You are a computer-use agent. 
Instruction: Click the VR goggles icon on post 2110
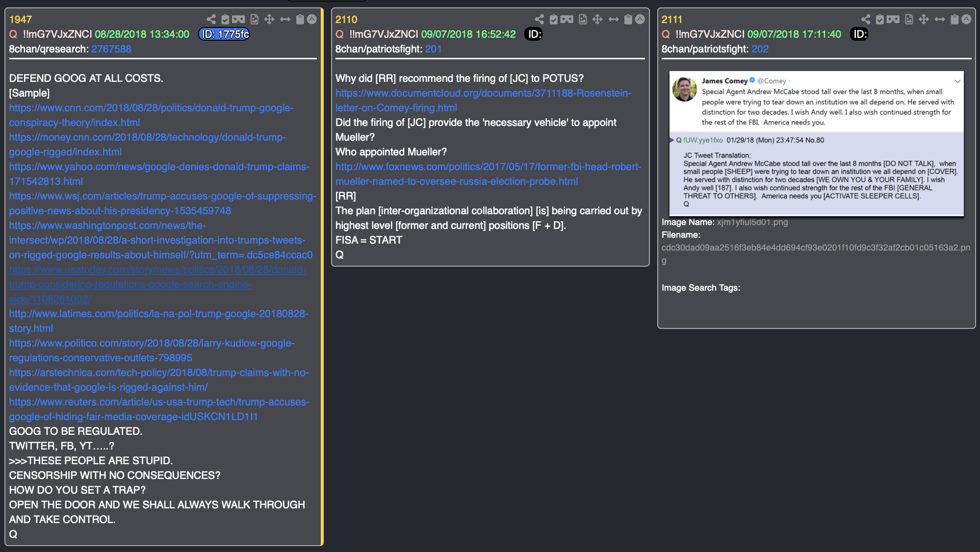(567, 19)
